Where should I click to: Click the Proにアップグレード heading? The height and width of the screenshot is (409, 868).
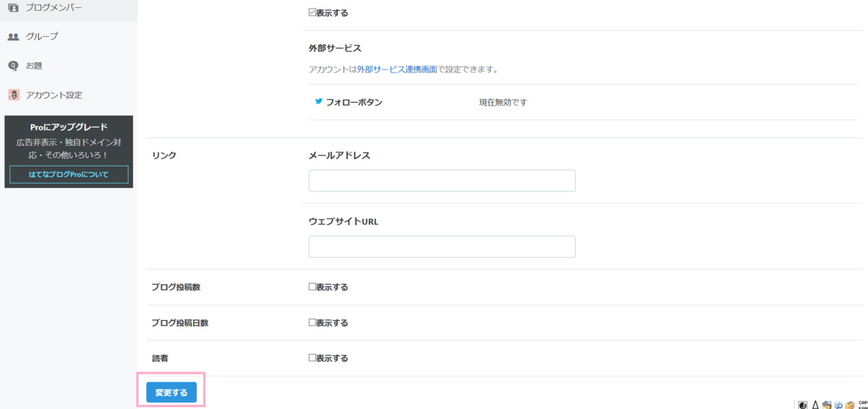coord(69,127)
